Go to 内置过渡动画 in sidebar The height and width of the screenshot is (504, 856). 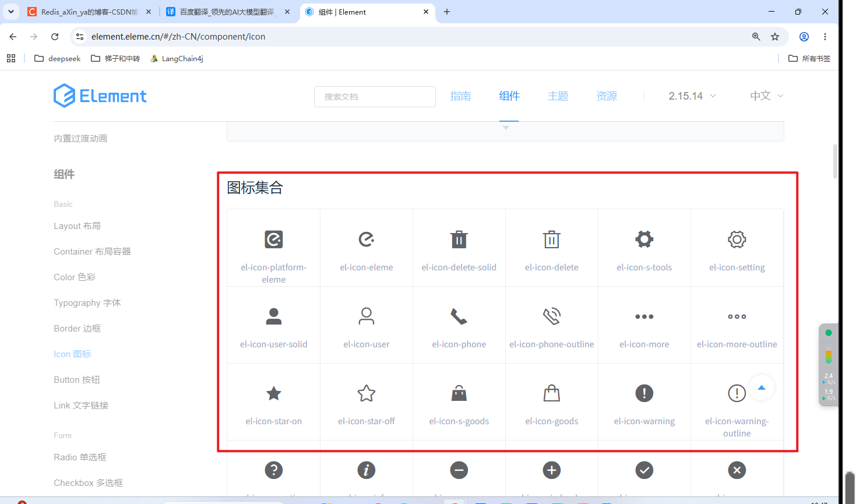pos(80,139)
